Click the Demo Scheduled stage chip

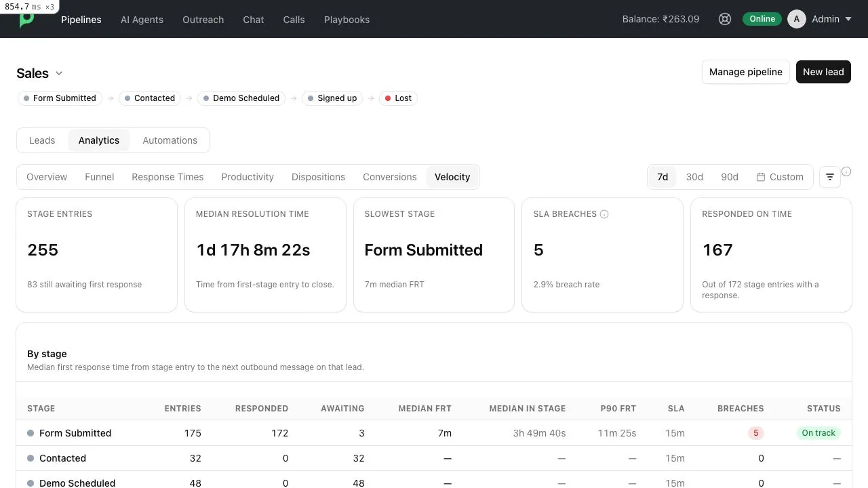(x=241, y=98)
